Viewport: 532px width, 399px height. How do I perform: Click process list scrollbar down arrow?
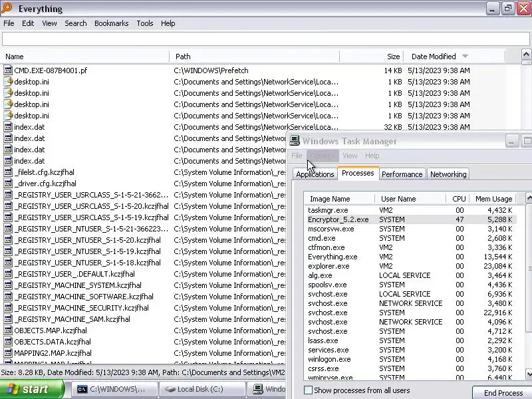pyautogui.click(x=529, y=374)
